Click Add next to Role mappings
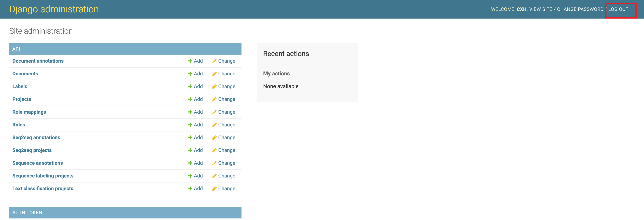Viewport: 644px width, 220px height. click(x=198, y=112)
